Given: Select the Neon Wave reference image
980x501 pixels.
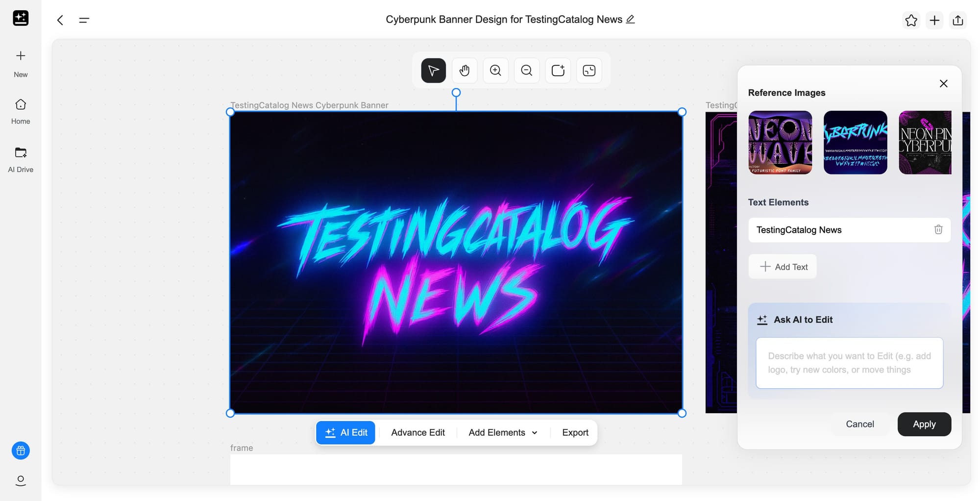Looking at the screenshot, I should pos(780,142).
